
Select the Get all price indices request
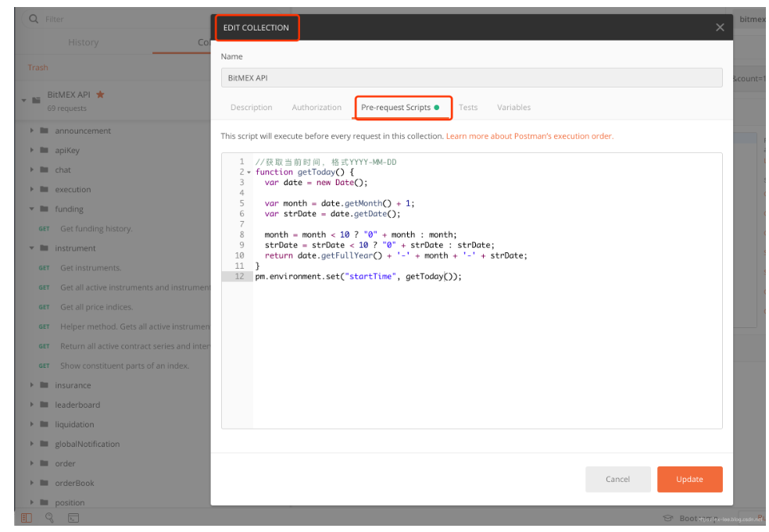(97, 308)
